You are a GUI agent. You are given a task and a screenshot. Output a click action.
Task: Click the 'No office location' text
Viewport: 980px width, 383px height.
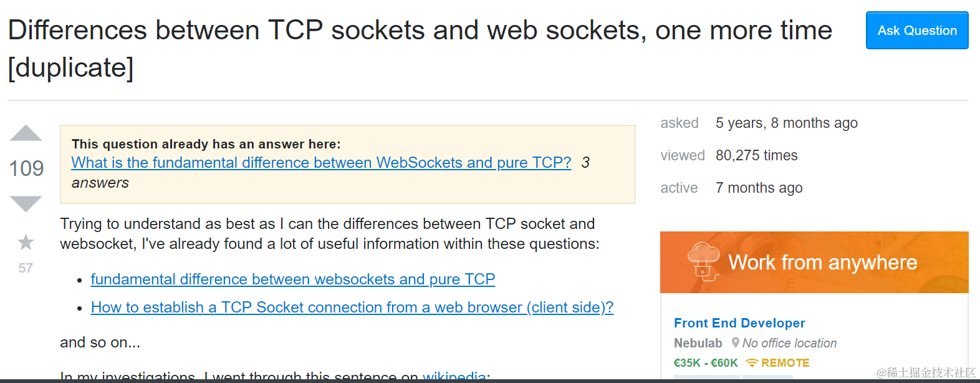pos(789,343)
